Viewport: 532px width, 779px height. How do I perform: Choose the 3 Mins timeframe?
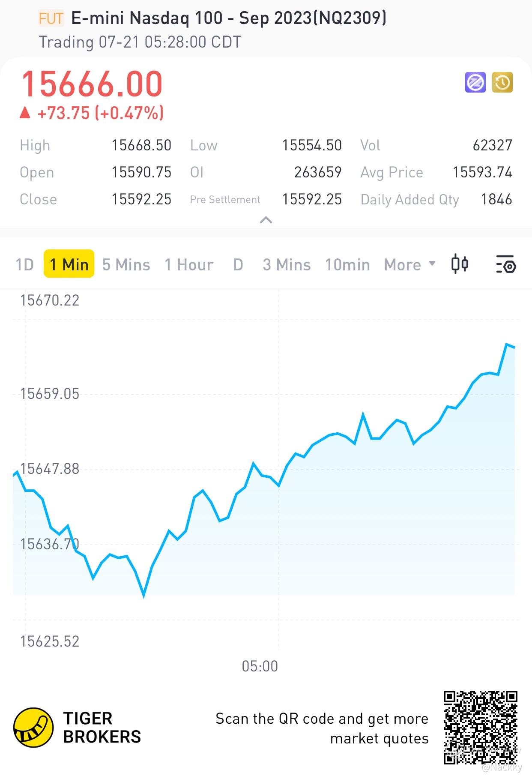287,265
